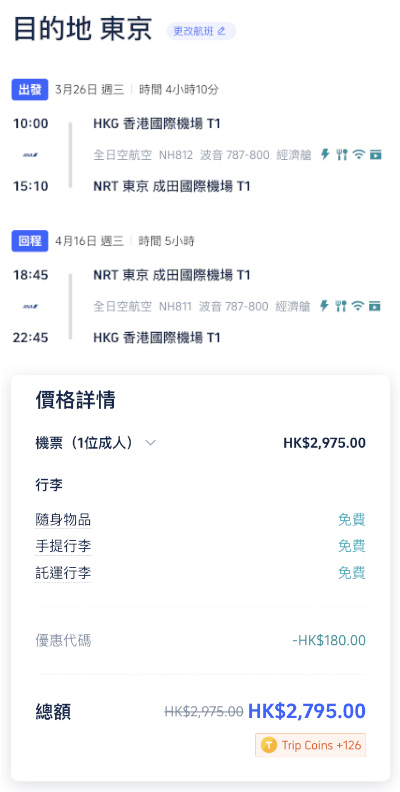400x792 pixels.
Task: Click 更改航班 to change the flight
Action: point(201,31)
